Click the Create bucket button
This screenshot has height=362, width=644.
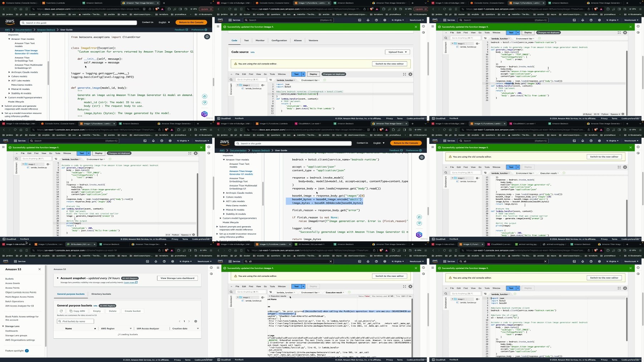point(132,311)
